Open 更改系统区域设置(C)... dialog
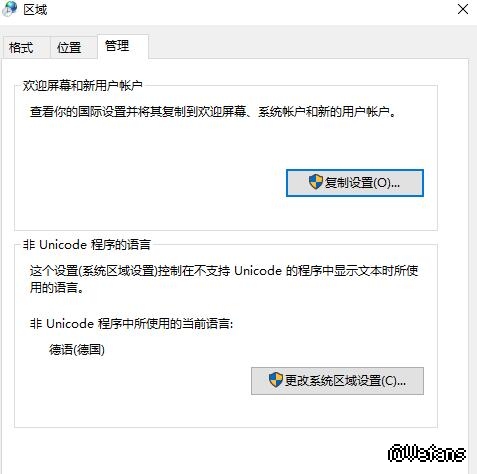This screenshot has height=474, width=477. click(x=337, y=381)
